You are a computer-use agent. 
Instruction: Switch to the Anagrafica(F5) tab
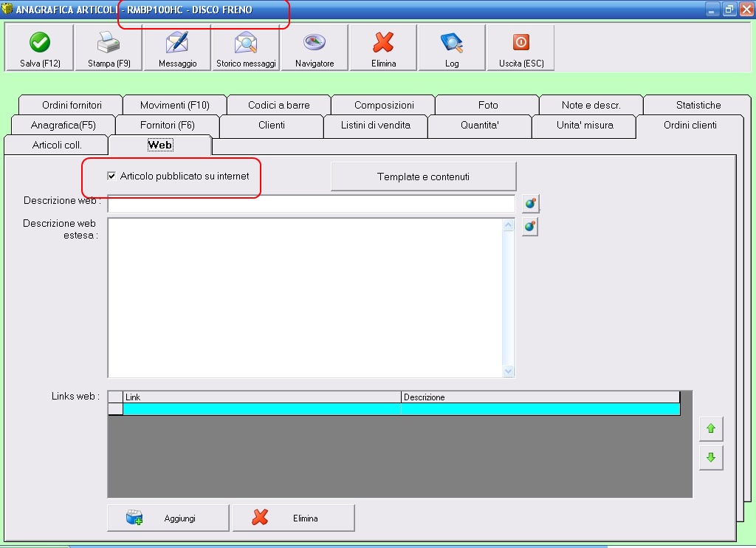[63, 126]
